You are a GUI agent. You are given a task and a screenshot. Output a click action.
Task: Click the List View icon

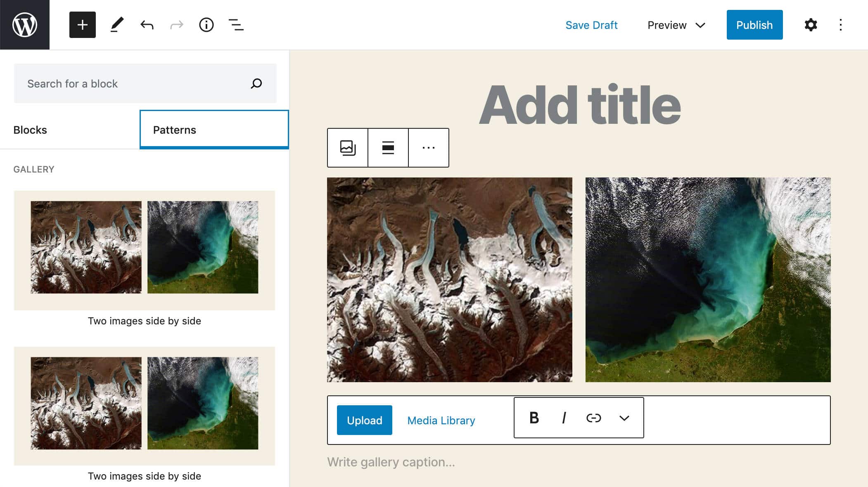pos(236,24)
